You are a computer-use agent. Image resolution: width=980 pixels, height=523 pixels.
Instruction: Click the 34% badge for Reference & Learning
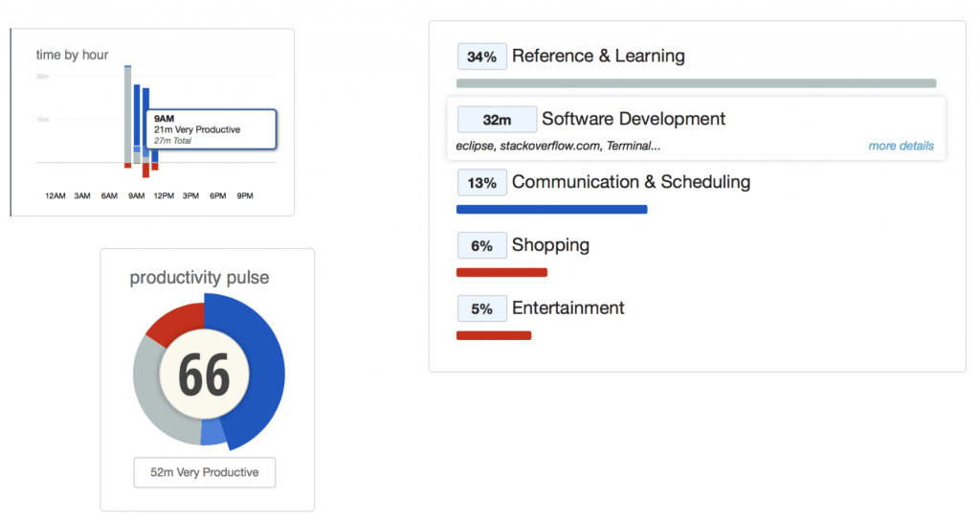pos(482,57)
